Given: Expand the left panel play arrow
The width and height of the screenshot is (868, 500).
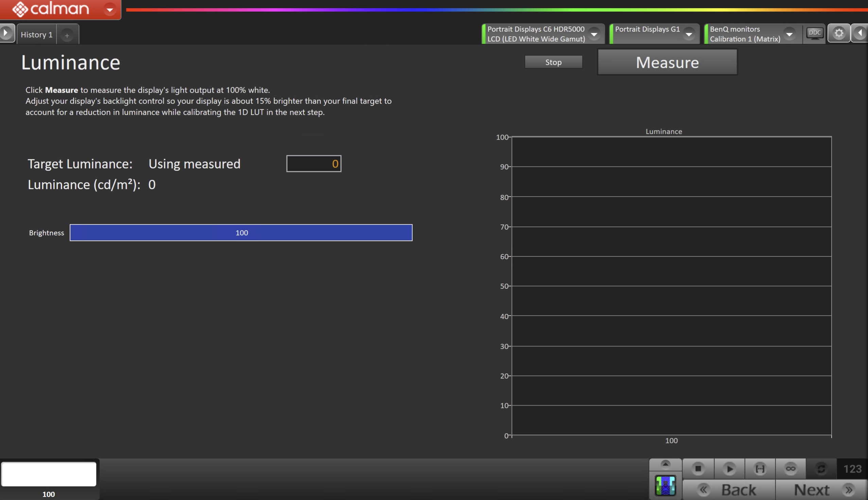Looking at the screenshot, I should point(6,33).
